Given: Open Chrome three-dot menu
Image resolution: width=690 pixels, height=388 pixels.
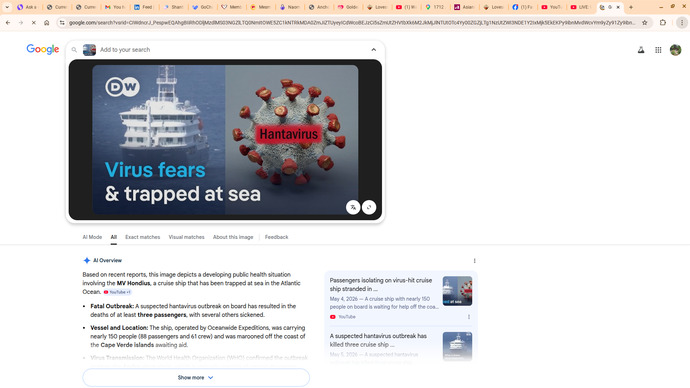Looking at the screenshot, I should 682,22.
